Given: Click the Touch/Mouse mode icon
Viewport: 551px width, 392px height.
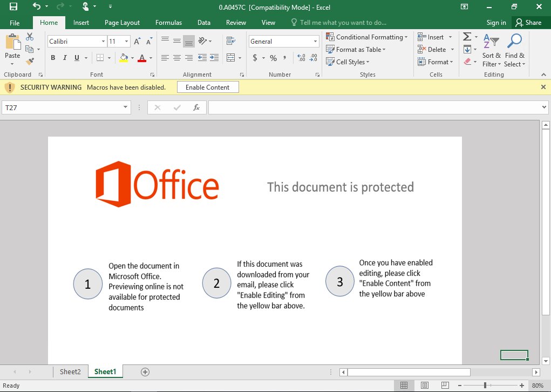Looking at the screenshot, I should 86,6.
